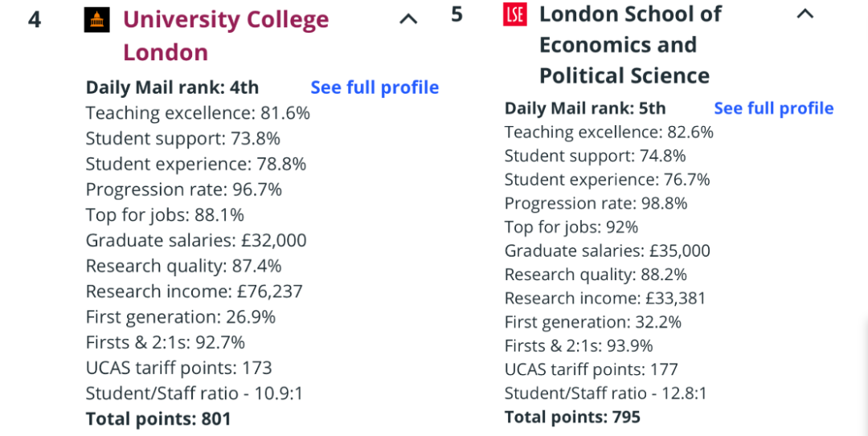See full profile for LSE
The image size is (868, 436).
pyautogui.click(x=773, y=108)
